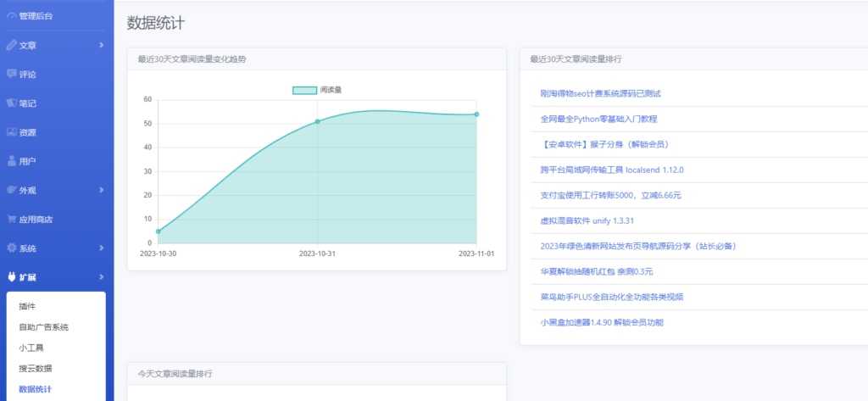
Task: Open article 全网最全Python零基础入门教程
Action: 598,120
